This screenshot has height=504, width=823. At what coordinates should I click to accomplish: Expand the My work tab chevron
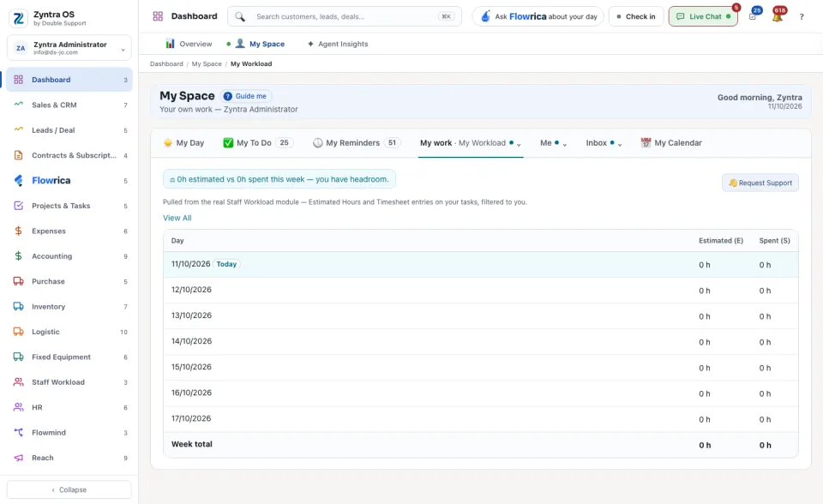coord(519,145)
